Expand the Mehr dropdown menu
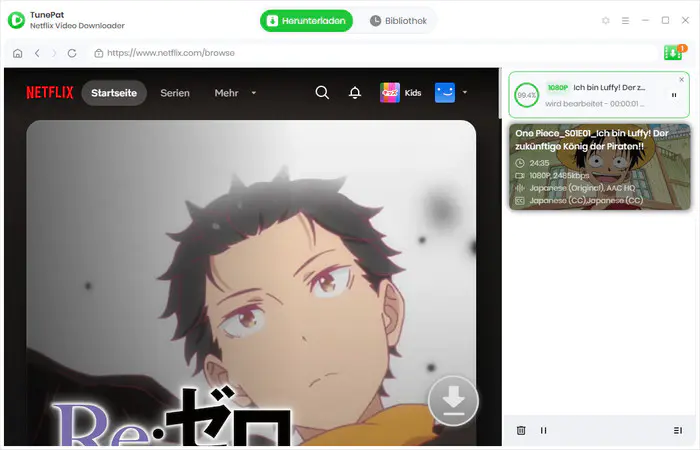This screenshot has width=700, height=450. point(235,93)
